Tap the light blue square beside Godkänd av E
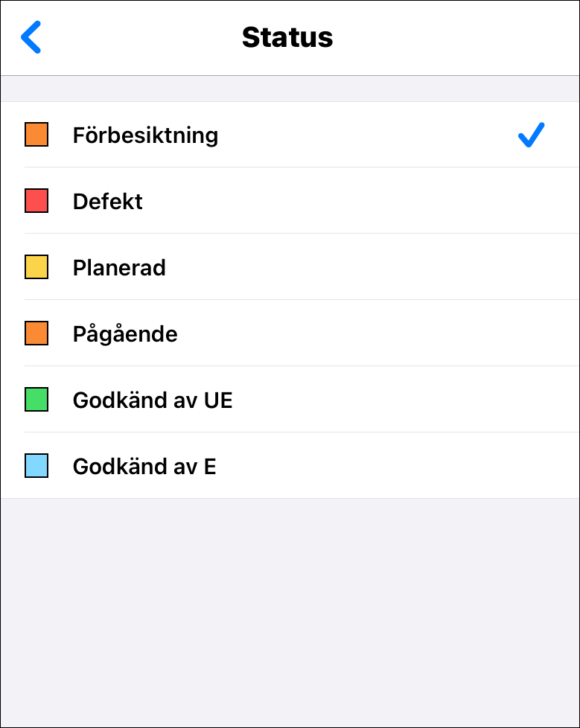Viewport: 580px width, 728px height. click(x=36, y=466)
